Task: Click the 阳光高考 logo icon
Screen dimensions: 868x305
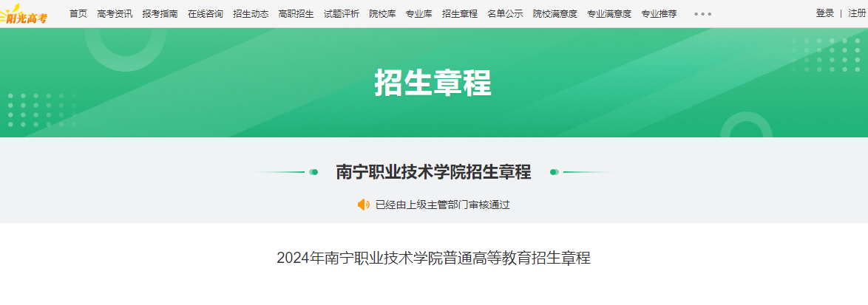Action: tap(25, 14)
